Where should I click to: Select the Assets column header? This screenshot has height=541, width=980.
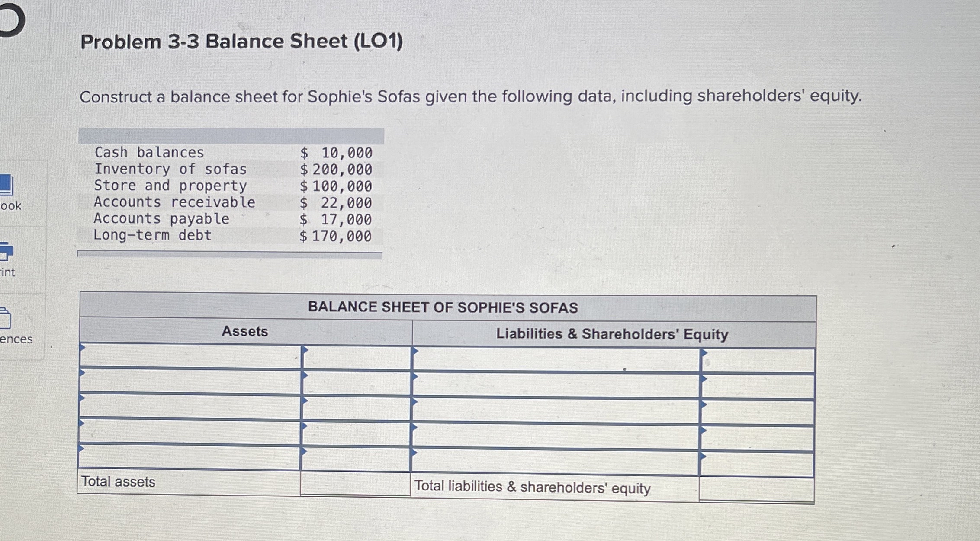point(245,332)
